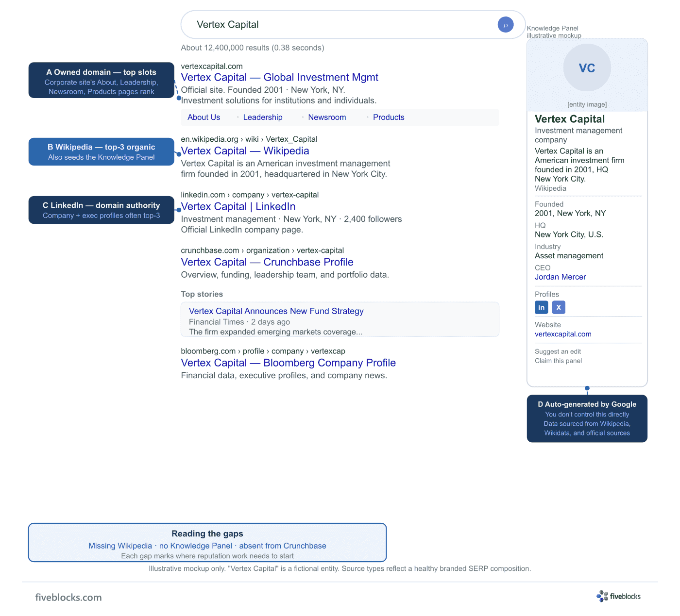Open Vertex Capital — Crunchbase Profile result
The width and height of the screenshot is (680, 616).
[x=267, y=262]
